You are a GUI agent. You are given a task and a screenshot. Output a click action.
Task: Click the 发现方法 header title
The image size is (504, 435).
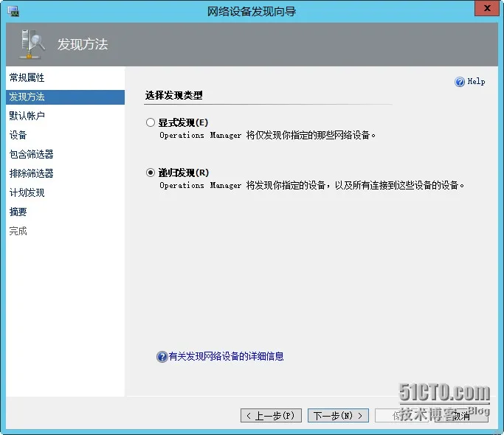(x=83, y=44)
